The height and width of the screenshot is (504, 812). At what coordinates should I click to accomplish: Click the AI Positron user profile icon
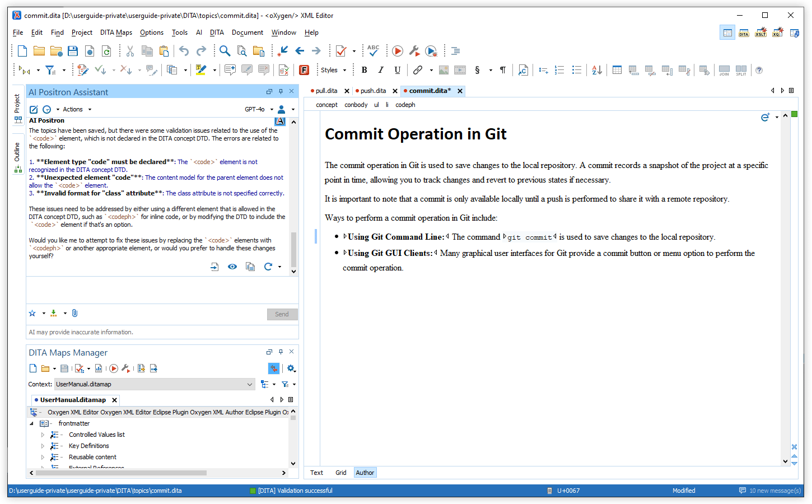(x=281, y=109)
